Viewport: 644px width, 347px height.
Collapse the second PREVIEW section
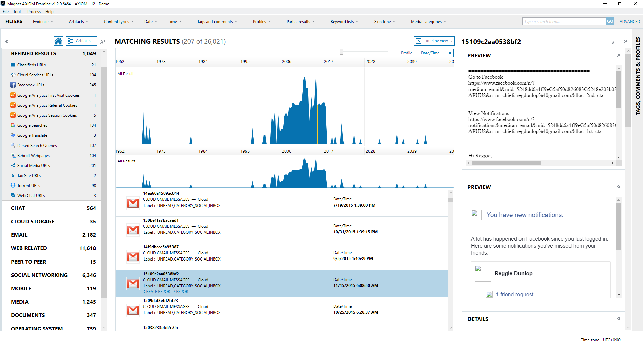pos(619,187)
